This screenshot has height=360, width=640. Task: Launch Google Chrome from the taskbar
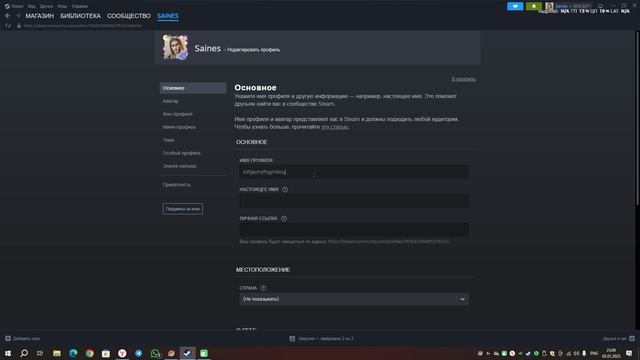89,353
